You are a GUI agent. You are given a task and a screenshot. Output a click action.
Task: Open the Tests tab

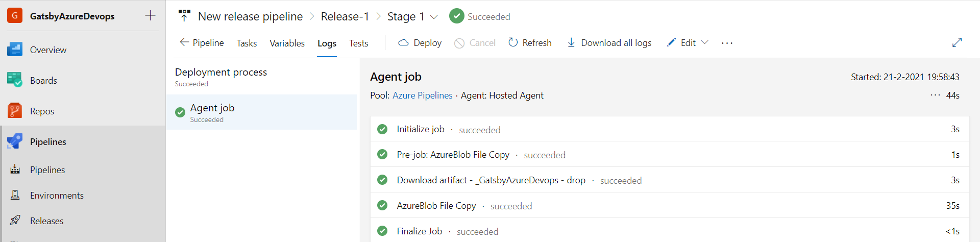point(358,43)
